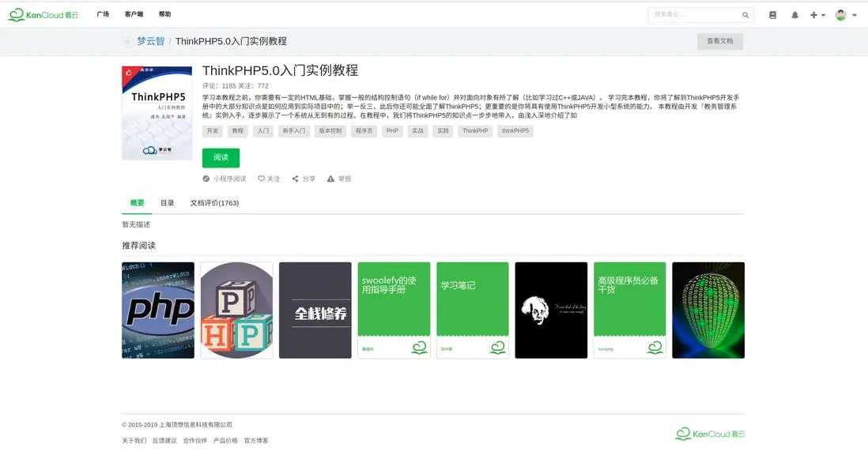Select the 入门 tag
Screen dimensions: 868x463
[263, 131]
